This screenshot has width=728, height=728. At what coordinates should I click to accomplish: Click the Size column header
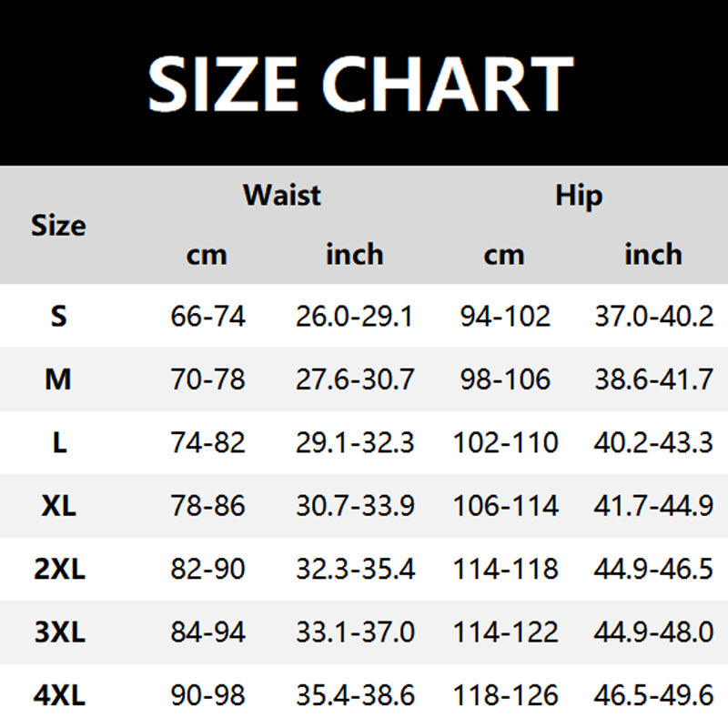click(58, 225)
